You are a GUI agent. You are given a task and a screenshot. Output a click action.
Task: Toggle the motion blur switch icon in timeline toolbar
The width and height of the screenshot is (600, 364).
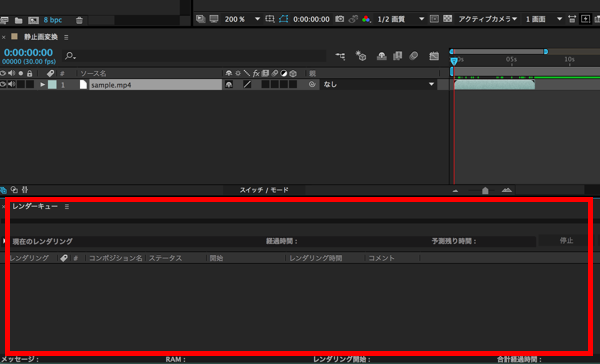point(414,56)
